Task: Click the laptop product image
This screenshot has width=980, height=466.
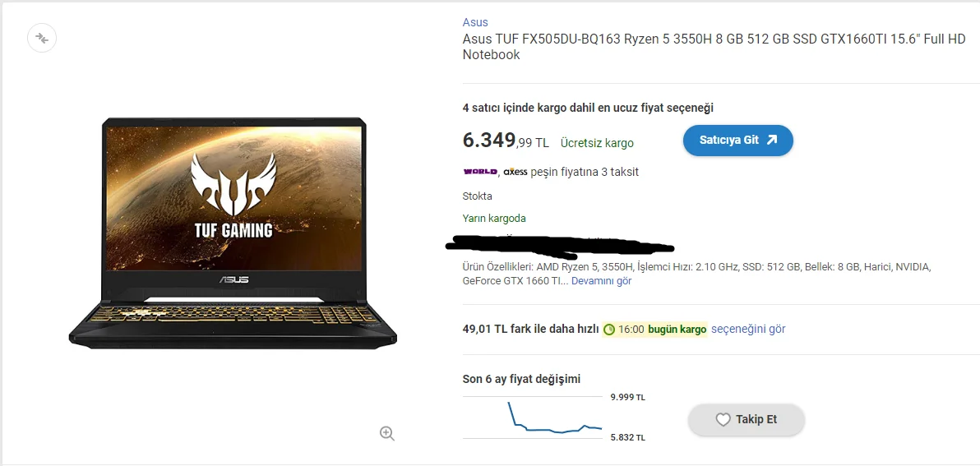Action: [x=233, y=233]
